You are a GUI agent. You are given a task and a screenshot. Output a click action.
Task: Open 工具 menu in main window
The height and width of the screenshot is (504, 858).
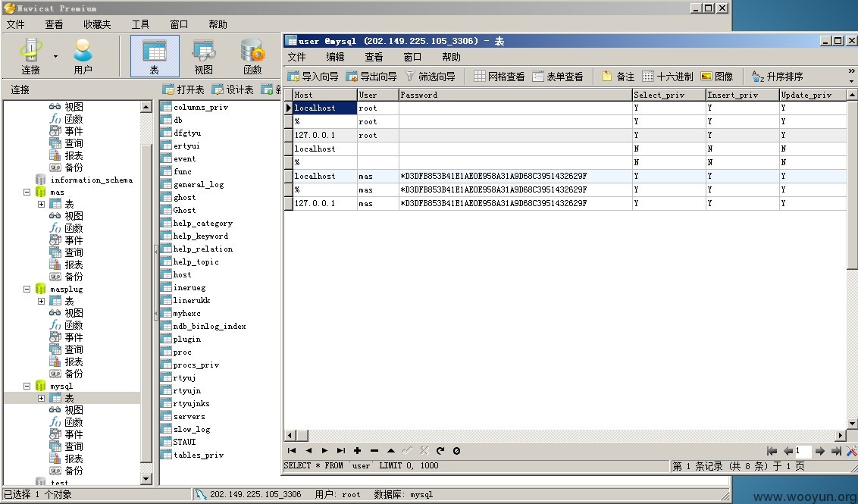point(140,24)
